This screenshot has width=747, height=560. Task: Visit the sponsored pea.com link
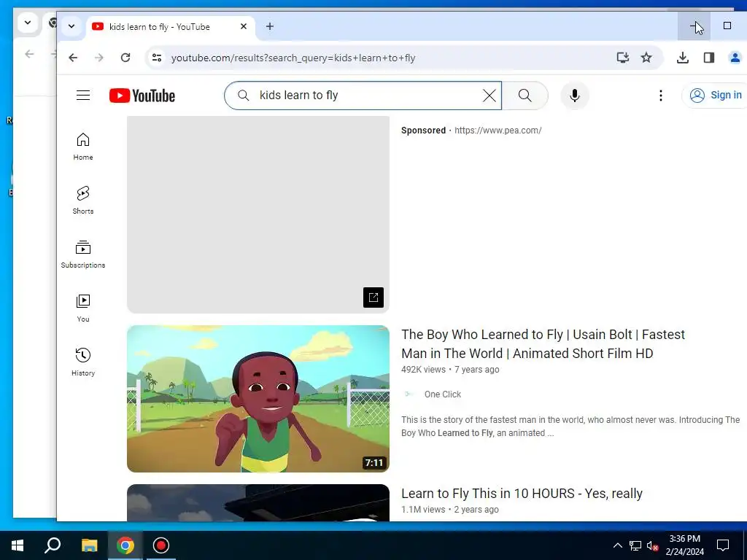pyautogui.click(x=498, y=131)
